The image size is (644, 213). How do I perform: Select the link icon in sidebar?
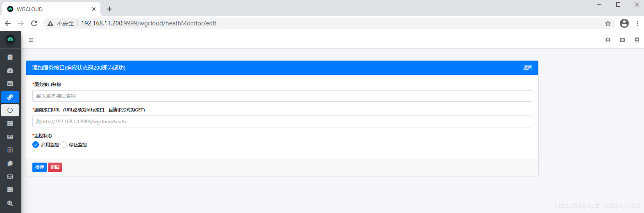click(10, 97)
